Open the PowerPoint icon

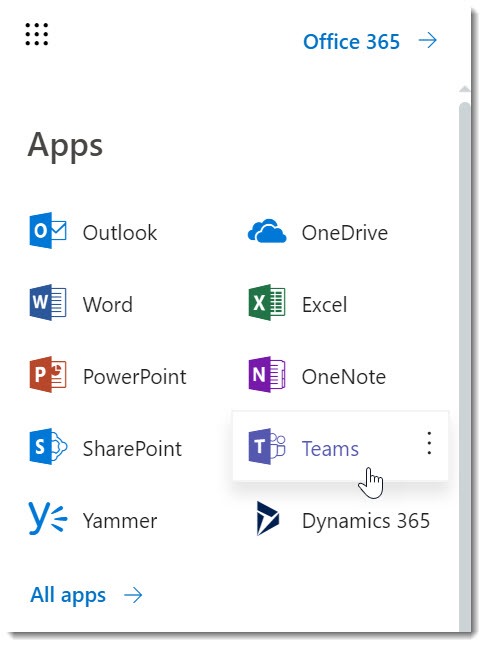pos(48,374)
